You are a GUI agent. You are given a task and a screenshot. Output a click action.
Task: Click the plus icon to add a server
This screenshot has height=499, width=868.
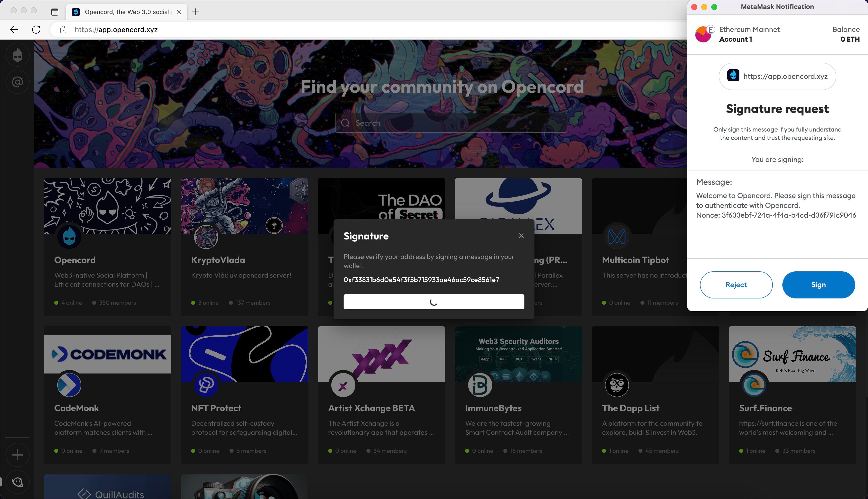[18, 455]
